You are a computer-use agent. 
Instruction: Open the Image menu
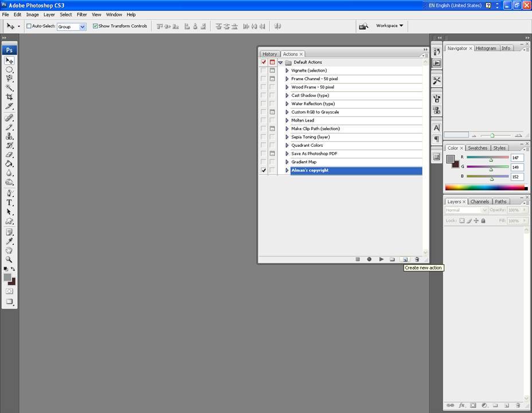point(33,14)
